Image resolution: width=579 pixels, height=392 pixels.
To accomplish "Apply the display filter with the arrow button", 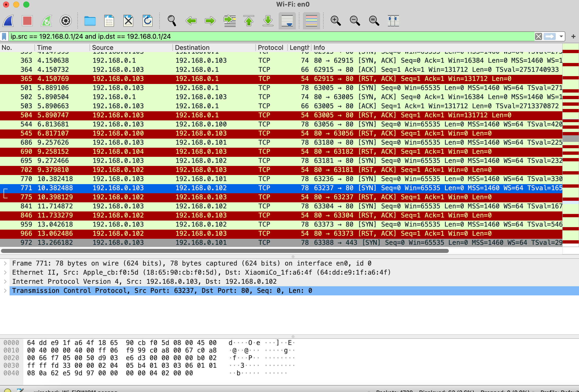I will click(549, 36).
